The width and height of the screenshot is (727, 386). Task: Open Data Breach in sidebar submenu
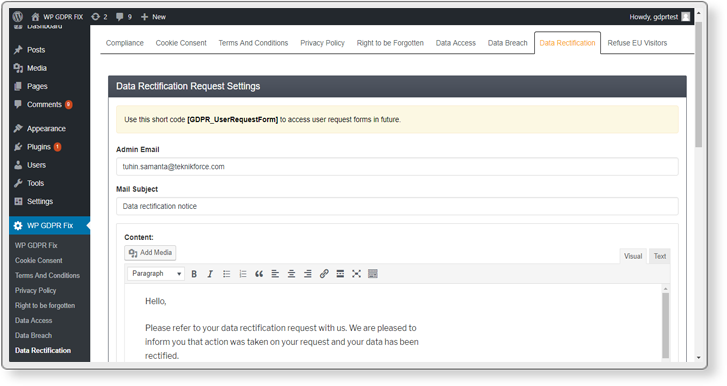[33, 335]
